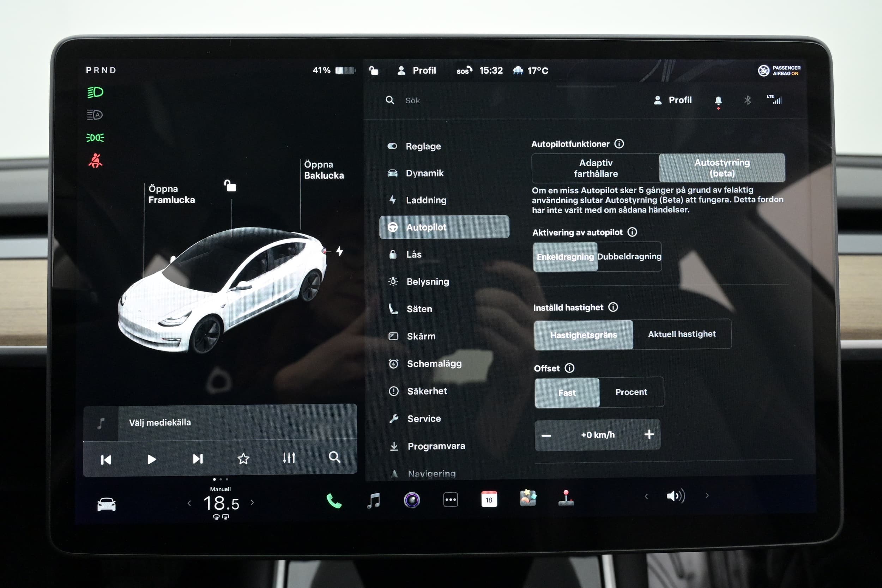Tap passenger airbag status indicator
The width and height of the screenshot is (882, 588).
pos(779,71)
